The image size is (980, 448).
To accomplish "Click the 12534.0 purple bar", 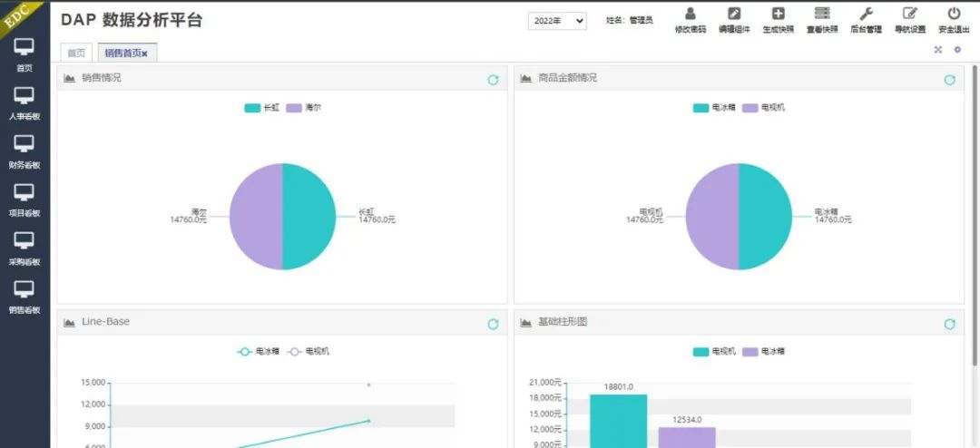I will [687, 437].
